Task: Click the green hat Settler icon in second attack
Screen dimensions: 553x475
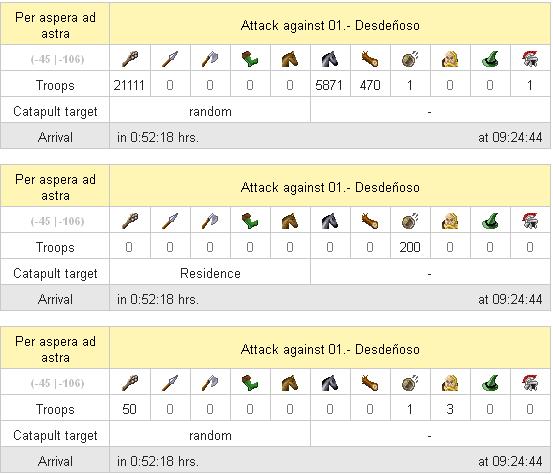Action: [490, 221]
